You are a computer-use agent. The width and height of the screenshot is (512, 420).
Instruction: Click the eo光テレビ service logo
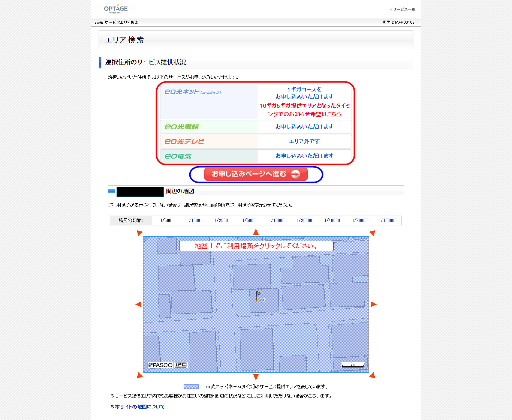(x=184, y=141)
